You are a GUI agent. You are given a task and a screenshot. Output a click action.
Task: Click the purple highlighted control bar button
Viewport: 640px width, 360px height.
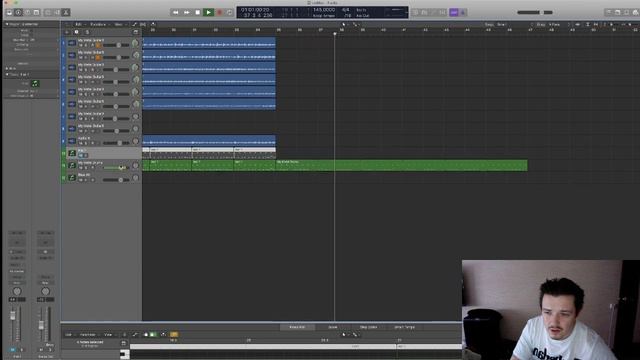(x=454, y=13)
